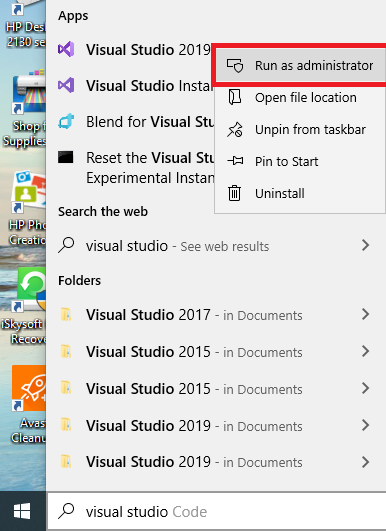The width and height of the screenshot is (386, 531).
Task: Expand the visual studio web results chevron
Action: pos(365,245)
